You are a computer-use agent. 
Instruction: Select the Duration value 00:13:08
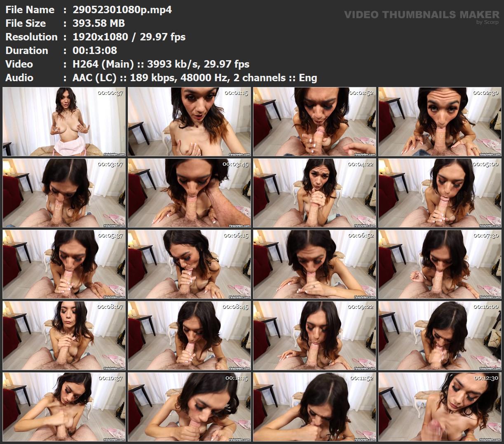(95, 50)
